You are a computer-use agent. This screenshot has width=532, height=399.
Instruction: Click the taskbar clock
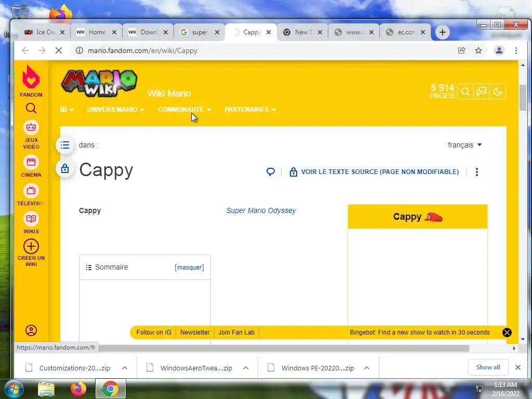506,389
